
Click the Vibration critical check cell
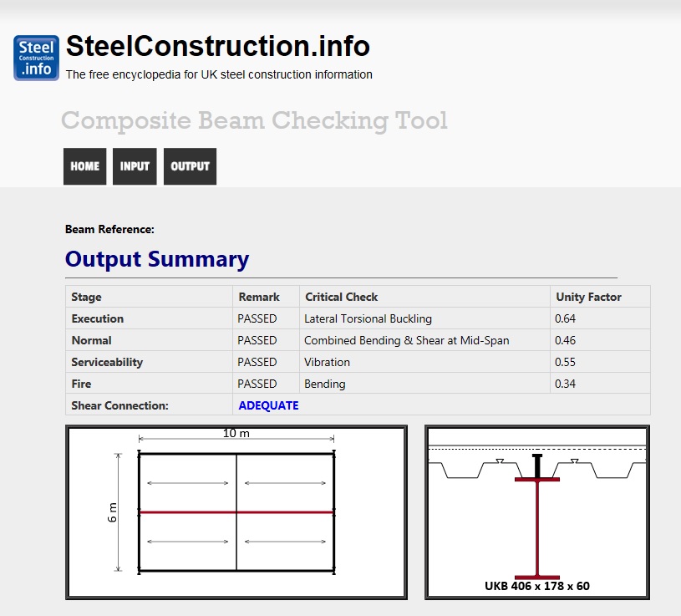tap(327, 362)
